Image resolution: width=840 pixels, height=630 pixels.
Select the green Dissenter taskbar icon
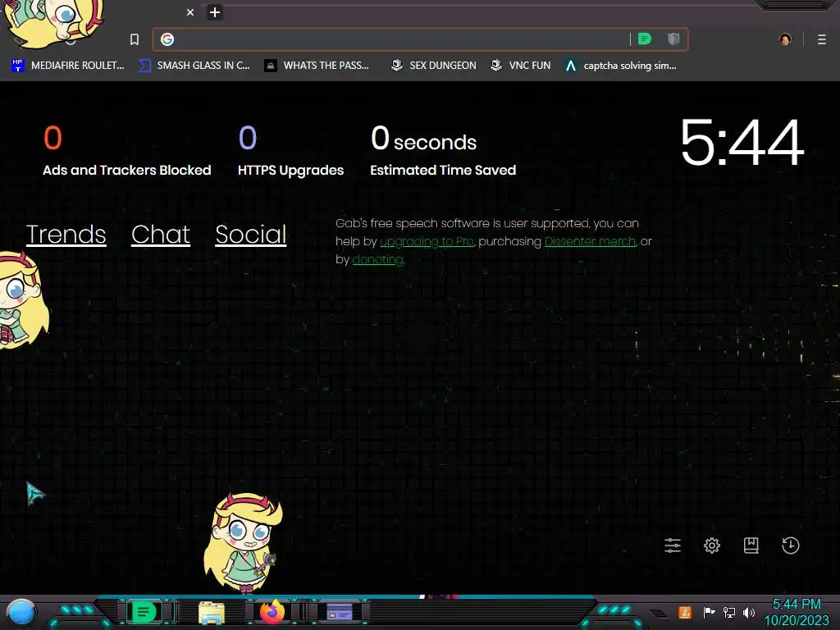144,612
